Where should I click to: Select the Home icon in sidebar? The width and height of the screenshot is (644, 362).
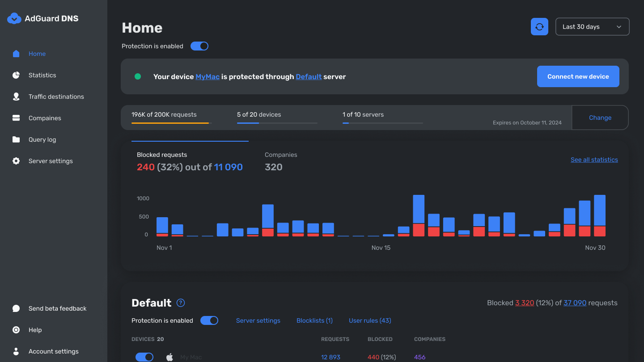click(x=16, y=53)
